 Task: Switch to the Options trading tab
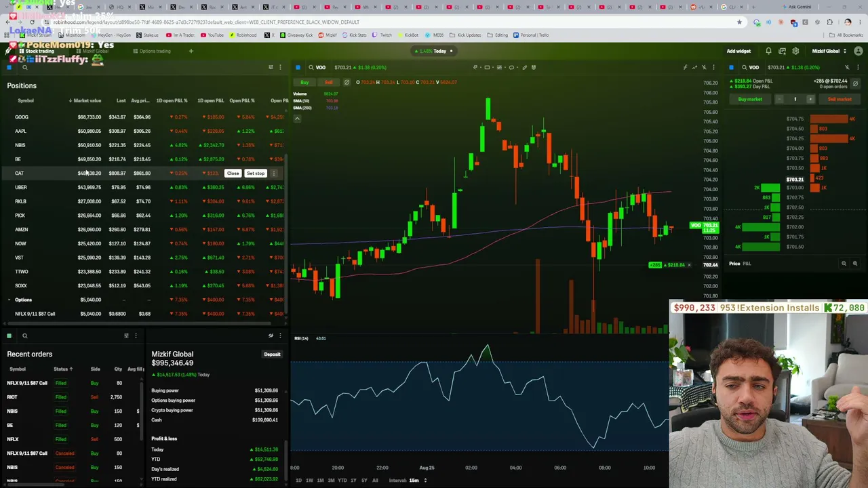[152, 51]
